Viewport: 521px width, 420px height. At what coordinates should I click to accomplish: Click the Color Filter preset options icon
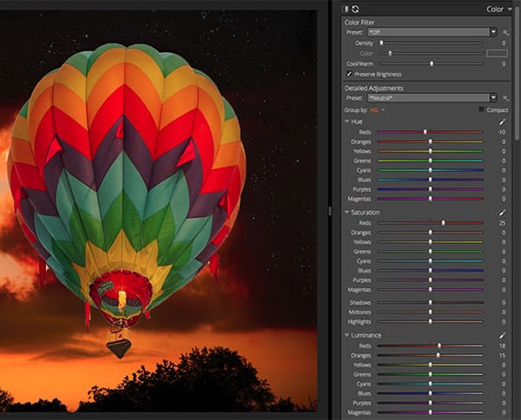point(505,32)
